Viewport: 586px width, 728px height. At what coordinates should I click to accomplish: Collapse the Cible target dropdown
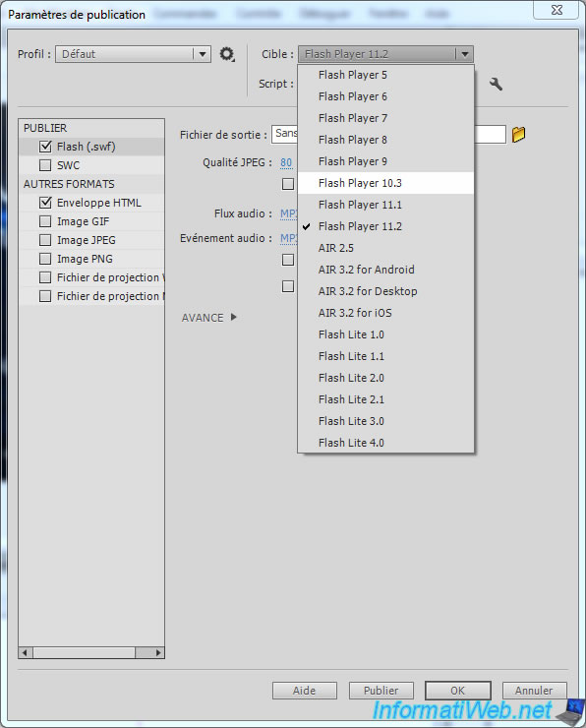[385, 54]
